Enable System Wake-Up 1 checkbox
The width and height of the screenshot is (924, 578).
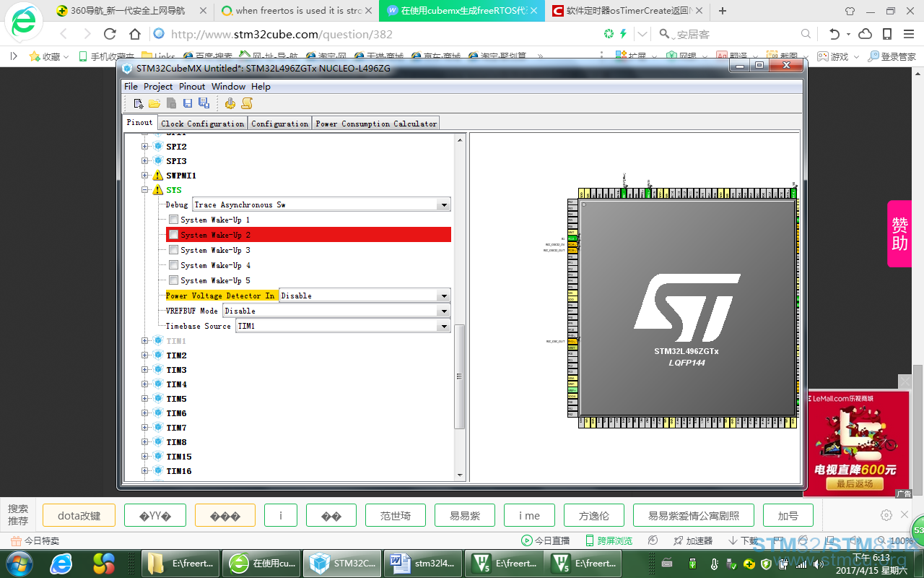(x=173, y=220)
